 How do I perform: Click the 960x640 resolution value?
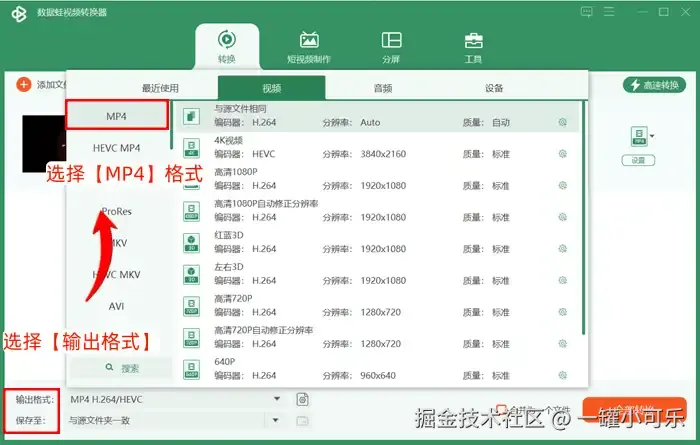378,375
